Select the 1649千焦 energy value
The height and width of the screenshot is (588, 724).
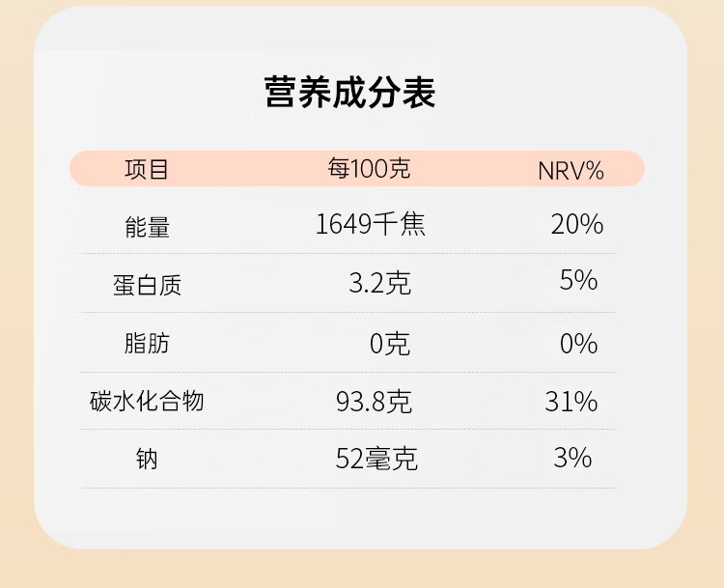[371, 224]
